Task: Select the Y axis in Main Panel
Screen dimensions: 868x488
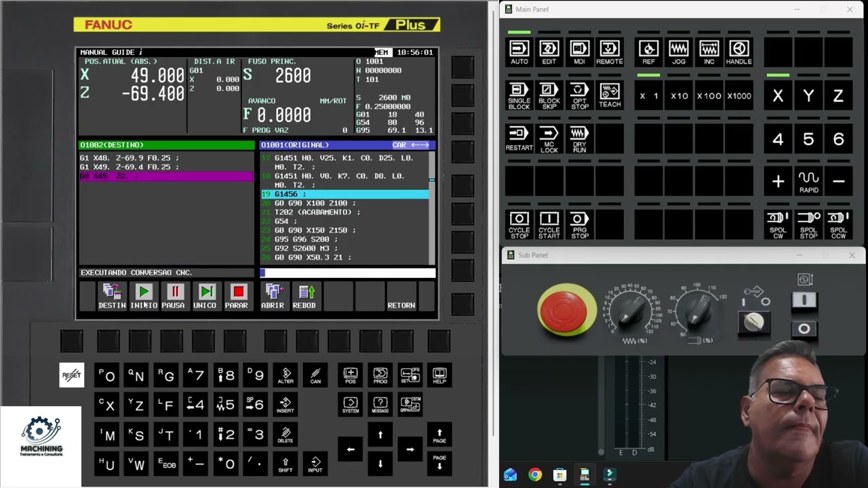Action: [808, 96]
